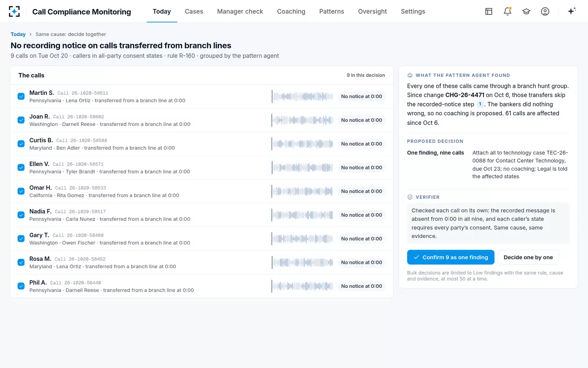Play Gary T. call waveform
588x368 pixels.
[x=303, y=239]
